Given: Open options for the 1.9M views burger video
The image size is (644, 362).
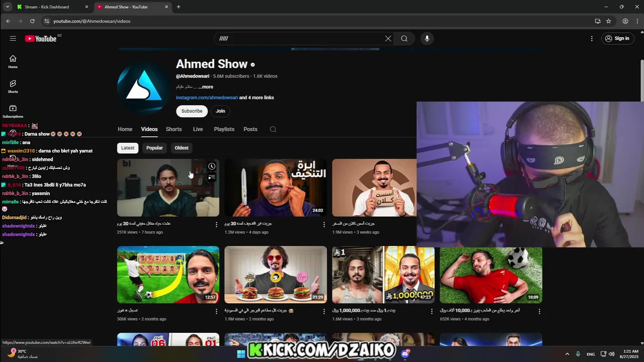Looking at the screenshot, I should [324, 312].
